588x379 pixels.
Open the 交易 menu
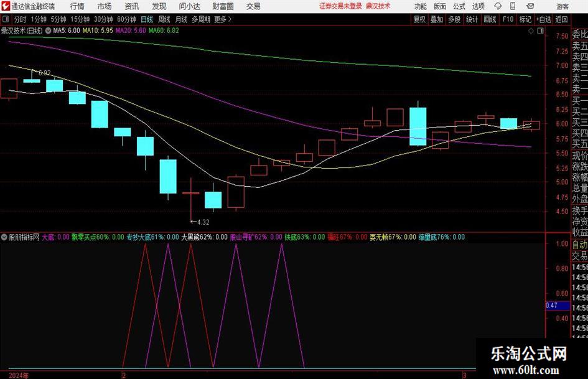253,6
